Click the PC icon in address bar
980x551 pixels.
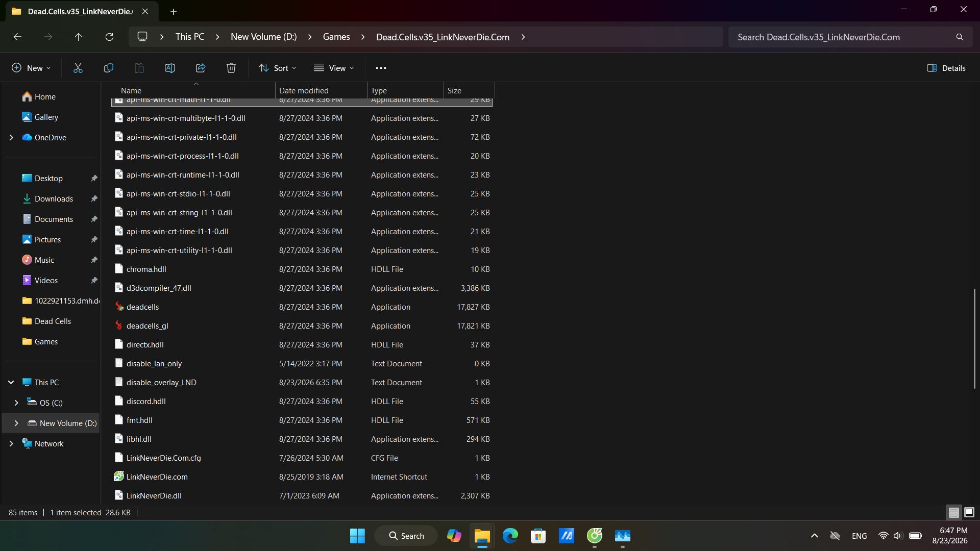[x=142, y=37]
